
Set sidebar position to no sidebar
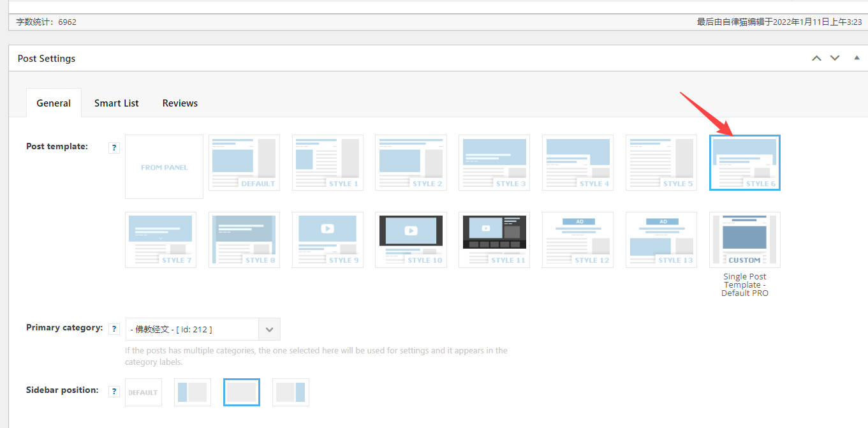(x=242, y=392)
